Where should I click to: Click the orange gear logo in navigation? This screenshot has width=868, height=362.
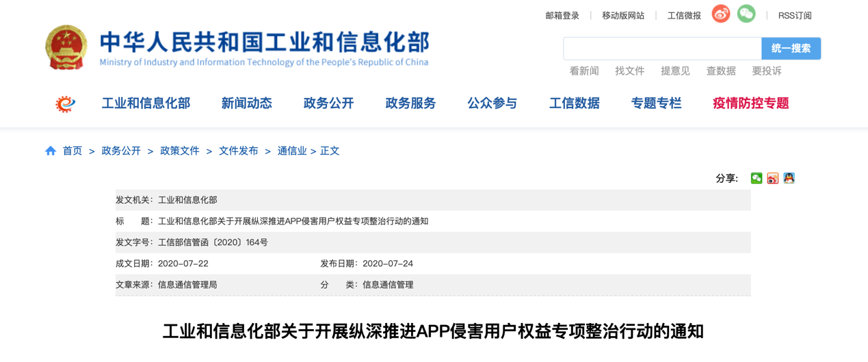click(66, 104)
